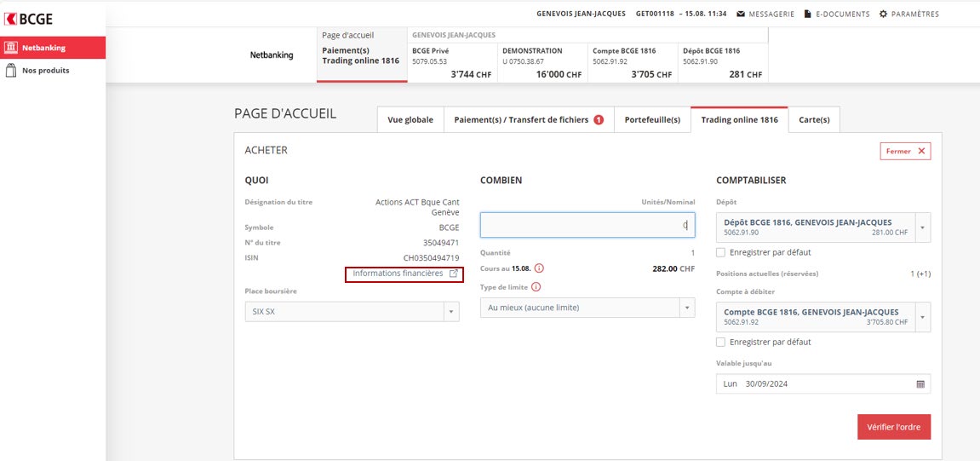Click user name GENEVOIS JEAN-JACQUES in top bar
This screenshot has height=461, width=980.
[581, 14]
